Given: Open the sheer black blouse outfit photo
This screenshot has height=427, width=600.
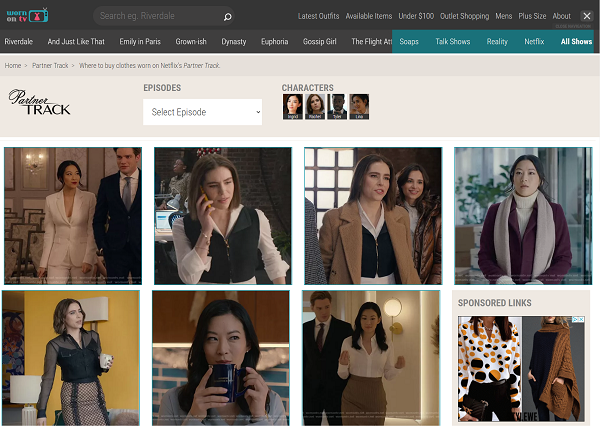Looking at the screenshot, I should coord(71,358).
